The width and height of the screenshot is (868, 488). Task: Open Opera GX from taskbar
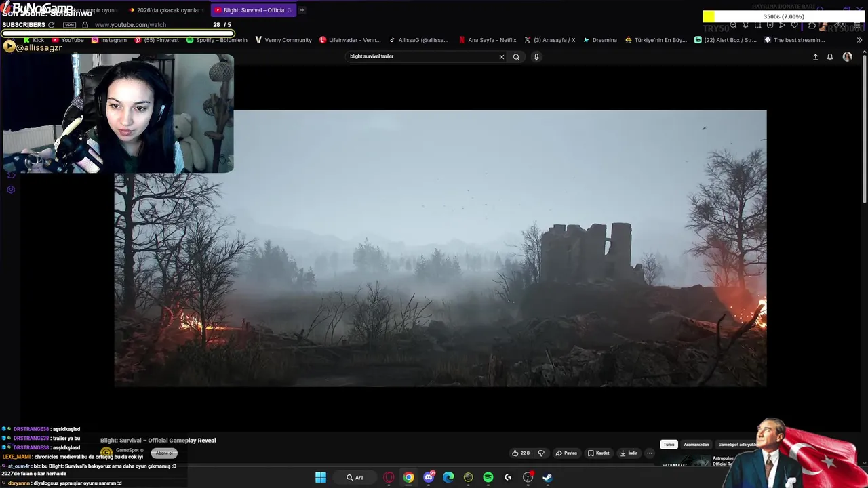389,477
